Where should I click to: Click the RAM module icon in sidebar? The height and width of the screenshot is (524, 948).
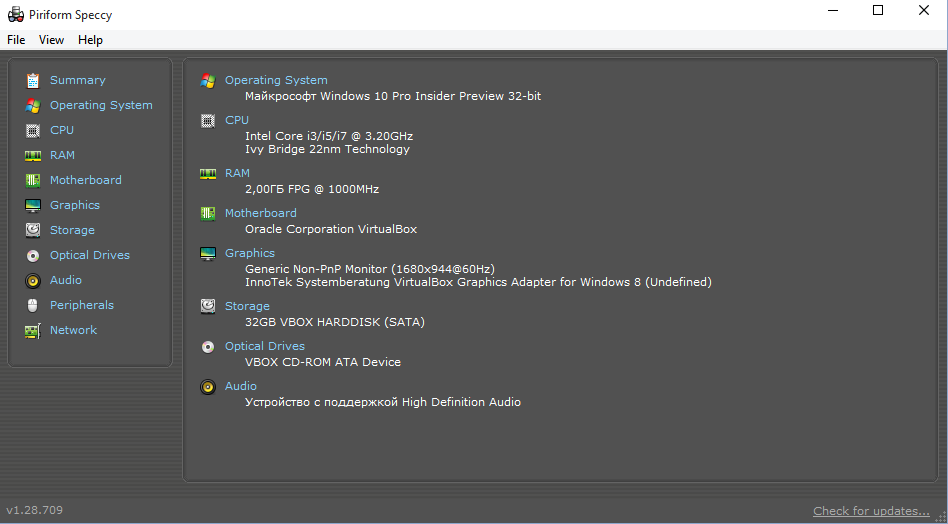pyautogui.click(x=33, y=155)
